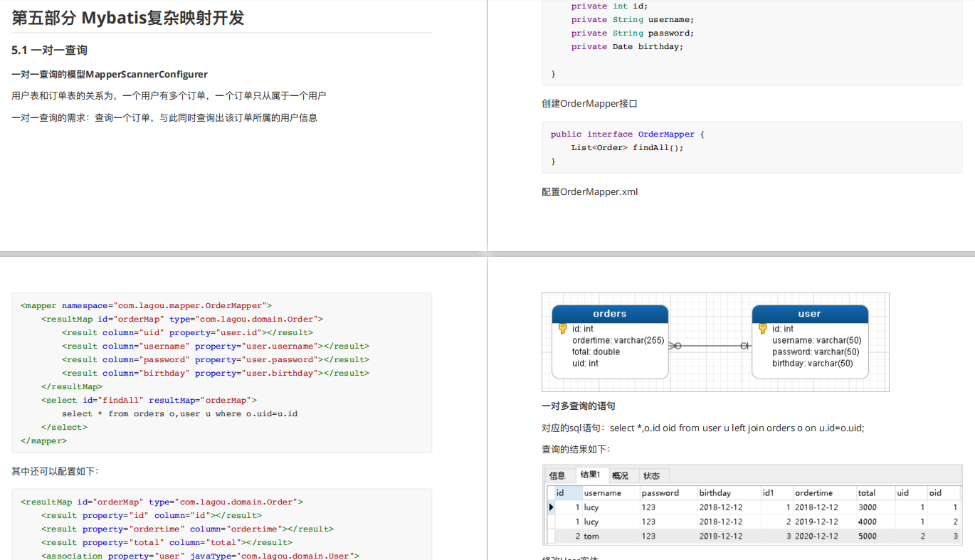The width and height of the screenshot is (975, 560).
Task: Open the 信息 tab
Action: pyautogui.click(x=557, y=475)
